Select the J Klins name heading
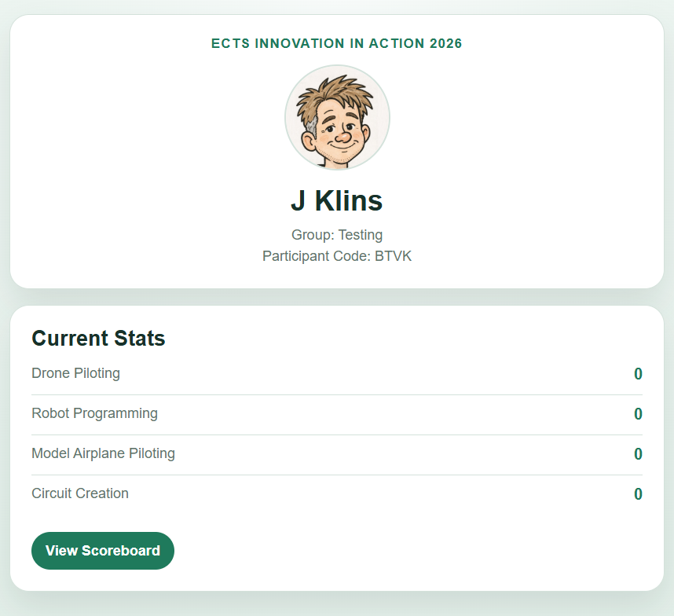The image size is (674, 616). (x=337, y=200)
